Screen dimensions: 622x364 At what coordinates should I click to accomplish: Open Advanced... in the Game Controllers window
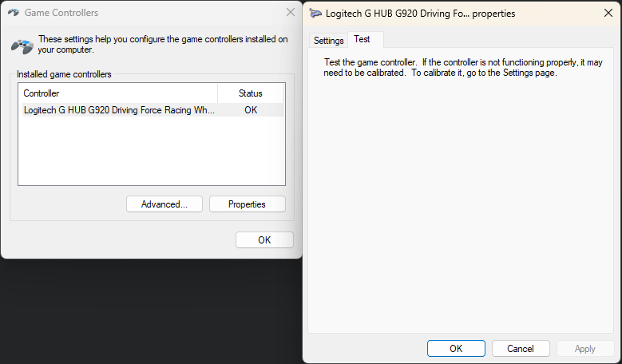tap(164, 204)
